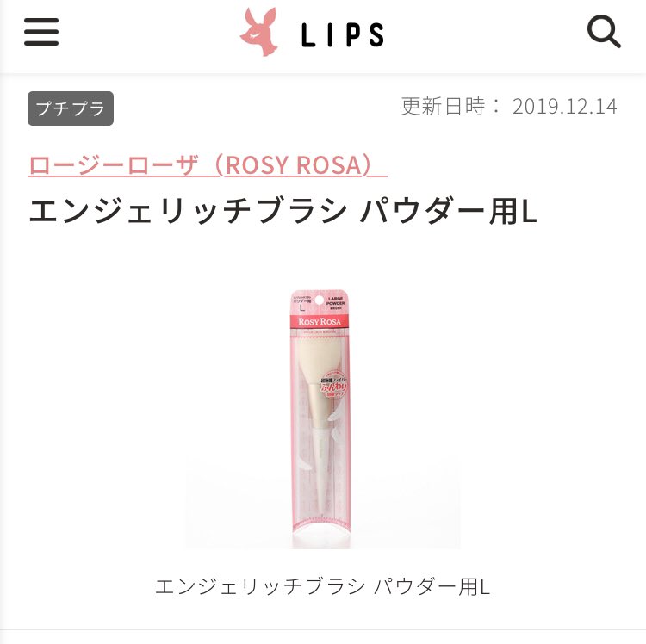Open the hamburger menu
The height and width of the screenshot is (644, 646).
click(41, 32)
